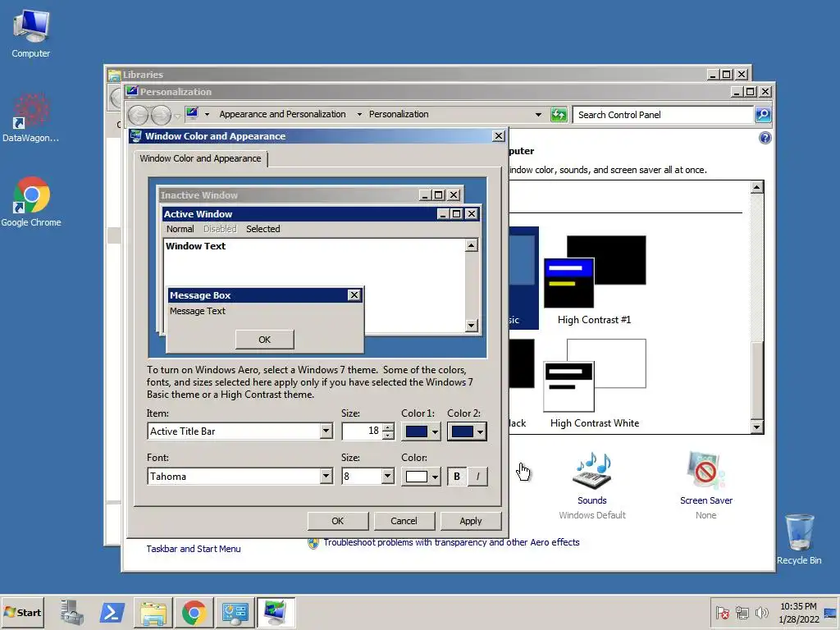Click Appearance and Personalization breadcrumb
Viewport: 840px width, 630px height.
pyautogui.click(x=282, y=114)
